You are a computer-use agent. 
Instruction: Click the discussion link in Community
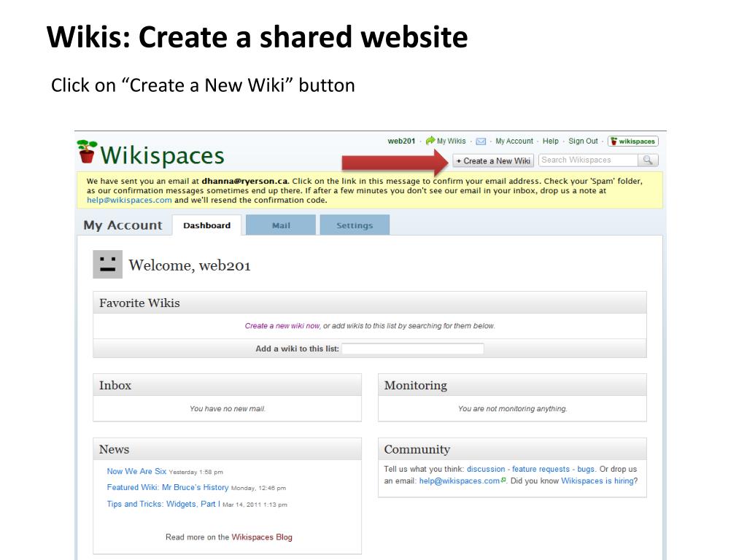click(x=486, y=469)
